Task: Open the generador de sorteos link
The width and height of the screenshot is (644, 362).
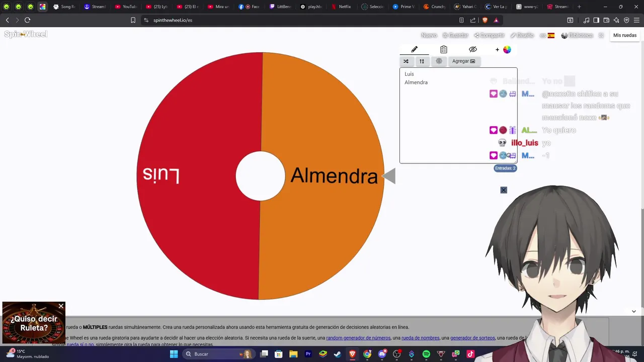Action: point(472,338)
